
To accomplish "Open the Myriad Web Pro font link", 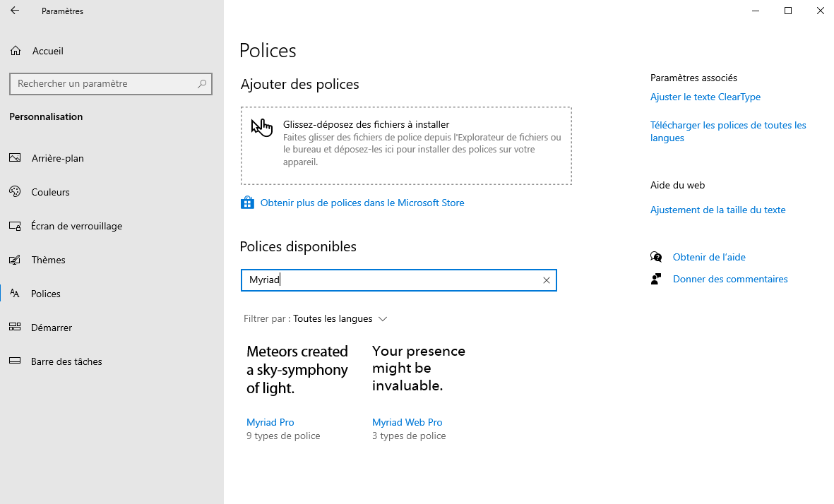I will coord(407,422).
